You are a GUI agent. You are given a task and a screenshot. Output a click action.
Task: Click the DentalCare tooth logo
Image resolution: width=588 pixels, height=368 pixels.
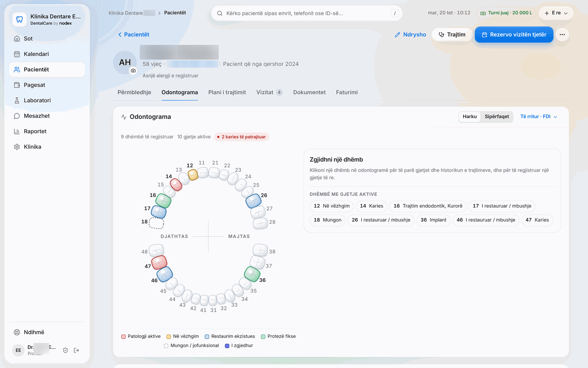point(19,20)
